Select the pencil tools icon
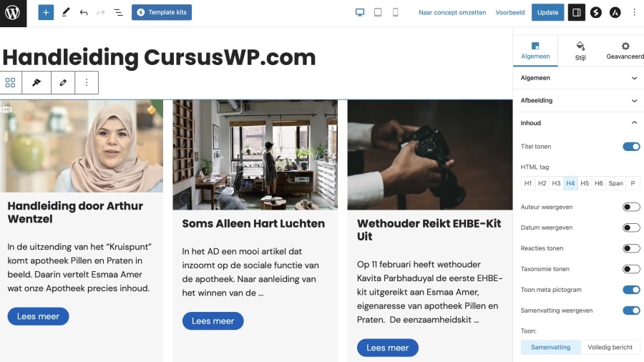The width and height of the screenshot is (644, 362). (65, 12)
